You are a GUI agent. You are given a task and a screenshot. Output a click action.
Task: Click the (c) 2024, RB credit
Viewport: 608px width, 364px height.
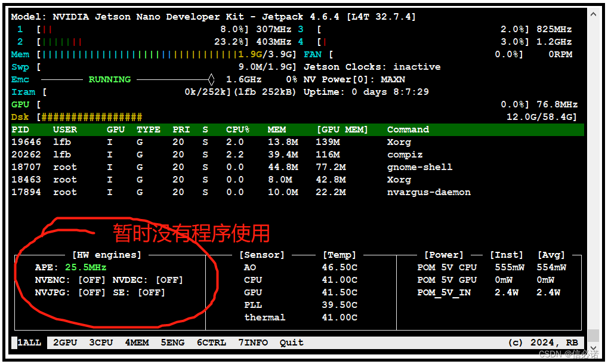[x=543, y=343]
